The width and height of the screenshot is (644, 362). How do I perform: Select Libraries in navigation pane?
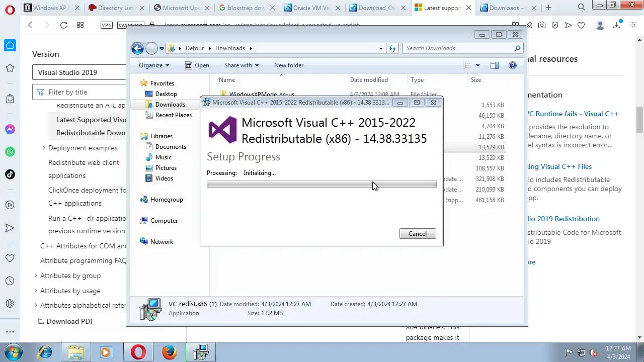[156, 136]
